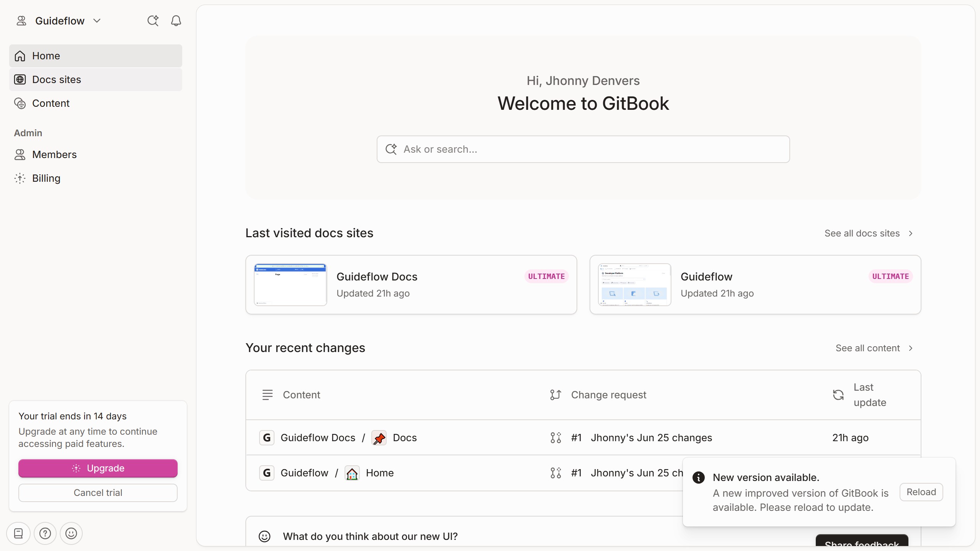Go to Home in the sidebar
The height and width of the screenshot is (551, 980).
[x=96, y=56]
